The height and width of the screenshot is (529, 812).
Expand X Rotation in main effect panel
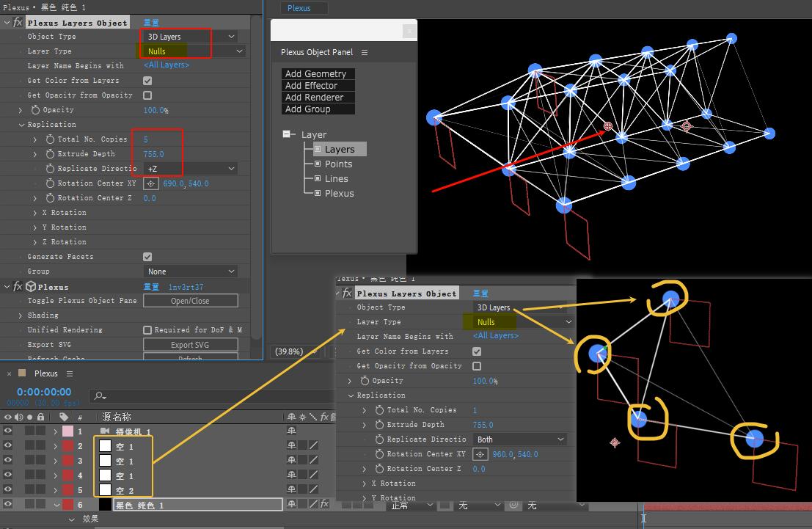pyautogui.click(x=34, y=213)
